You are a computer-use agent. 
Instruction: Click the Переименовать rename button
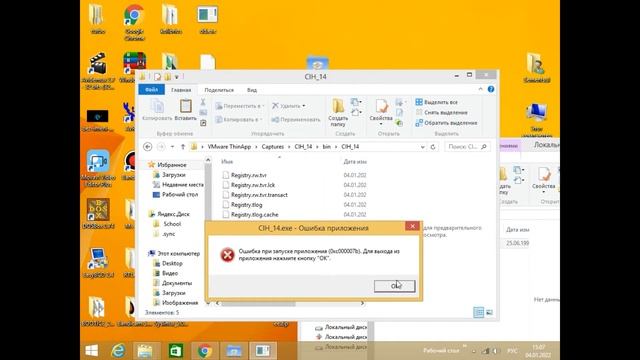[x=296, y=119]
